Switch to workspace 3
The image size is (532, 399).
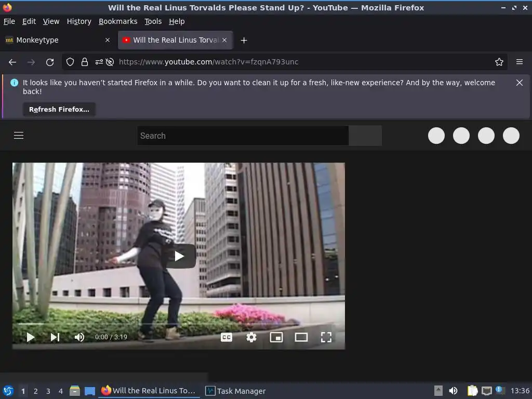coord(48,391)
